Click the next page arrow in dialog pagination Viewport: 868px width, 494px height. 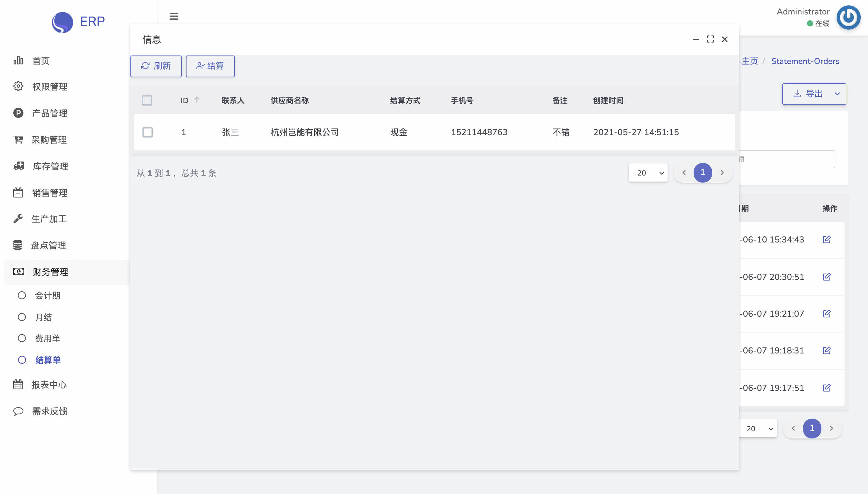pyautogui.click(x=722, y=173)
